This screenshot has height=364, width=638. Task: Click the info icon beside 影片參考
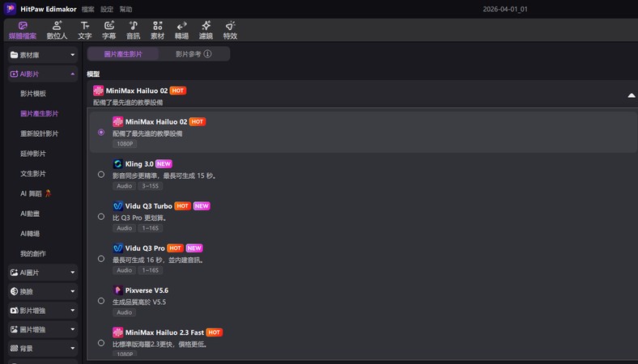207,54
